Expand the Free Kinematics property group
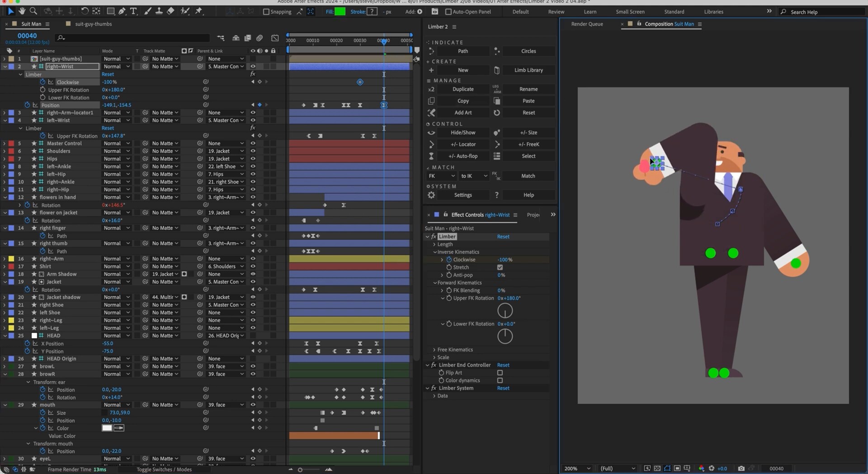Image resolution: width=868 pixels, height=474 pixels. tap(434, 350)
